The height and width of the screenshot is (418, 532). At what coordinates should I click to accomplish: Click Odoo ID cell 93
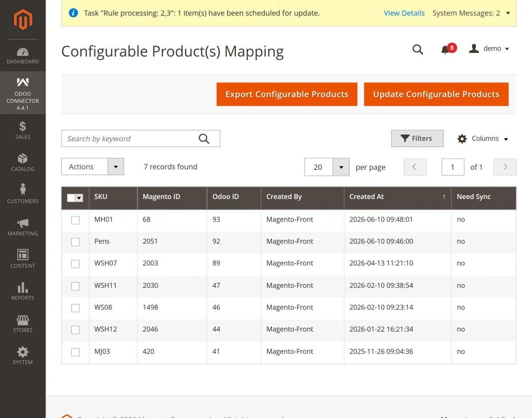216,219
